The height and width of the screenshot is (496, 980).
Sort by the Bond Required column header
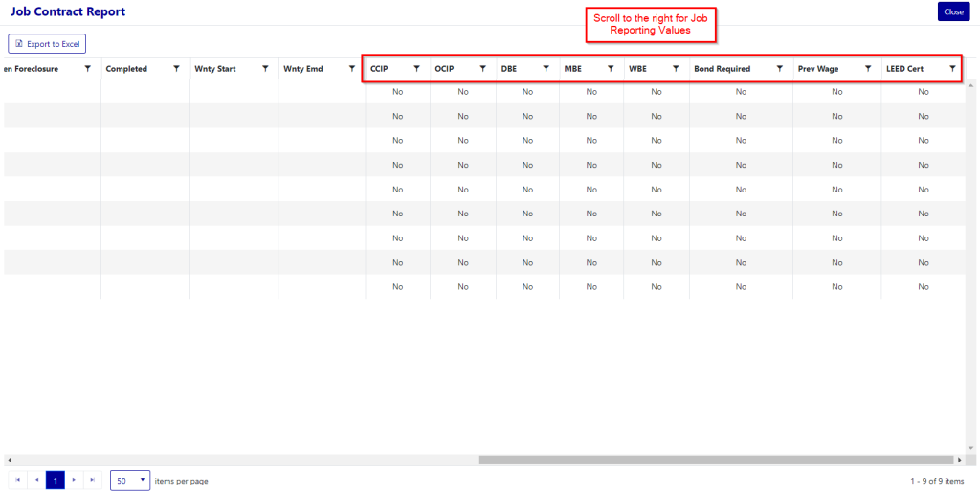point(722,69)
